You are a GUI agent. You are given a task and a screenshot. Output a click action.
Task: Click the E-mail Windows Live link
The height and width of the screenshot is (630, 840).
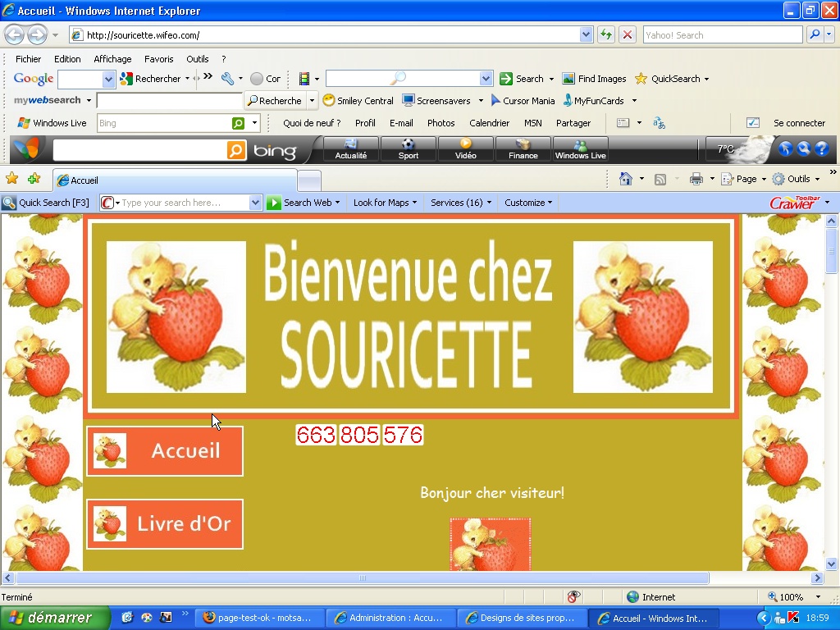coord(401,123)
